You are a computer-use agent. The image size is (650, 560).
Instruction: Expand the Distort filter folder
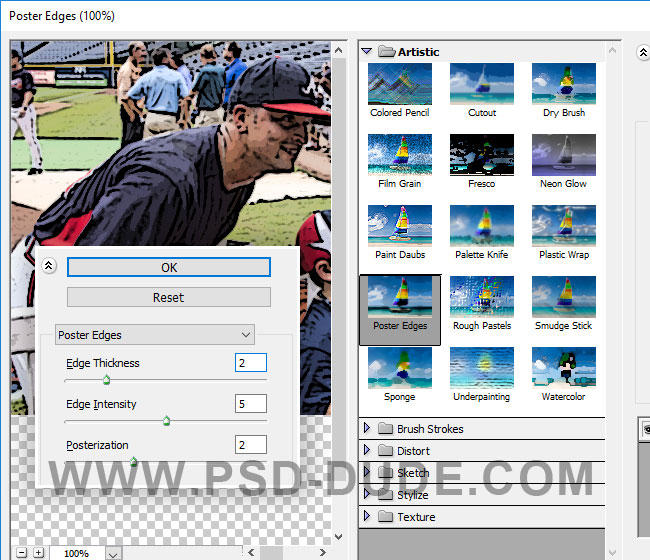click(x=366, y=450)
